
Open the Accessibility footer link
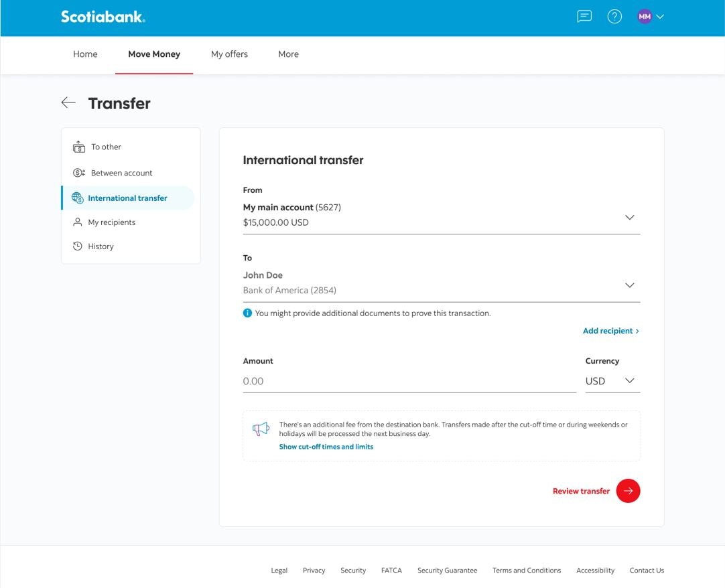596,571
